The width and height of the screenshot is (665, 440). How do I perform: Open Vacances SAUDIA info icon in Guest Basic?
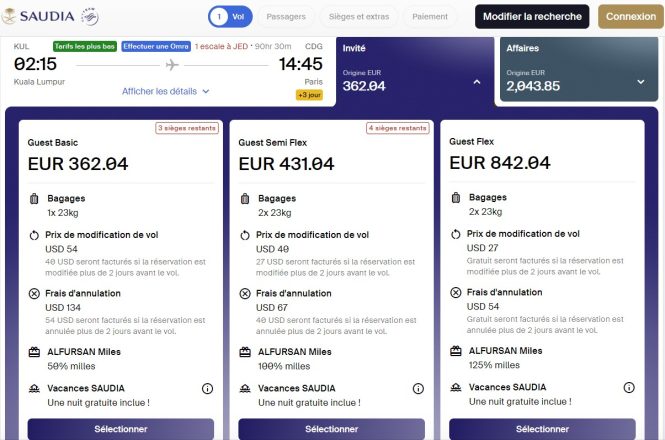207,389
